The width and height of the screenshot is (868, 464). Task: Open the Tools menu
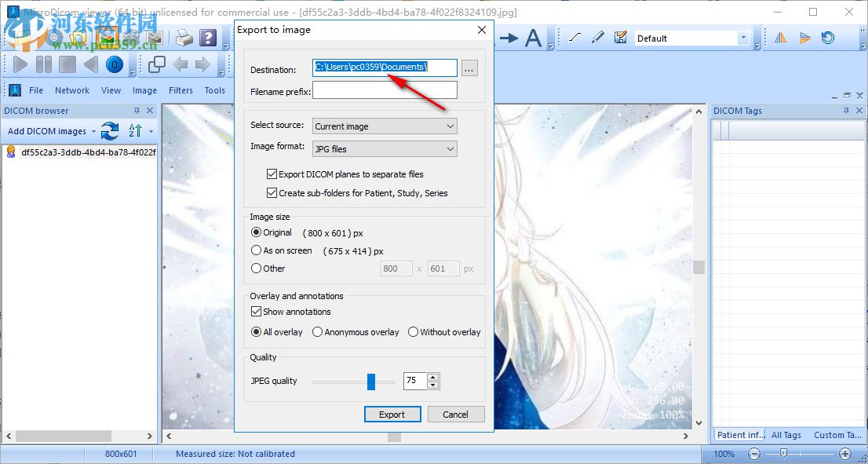[x=215, y=90]
